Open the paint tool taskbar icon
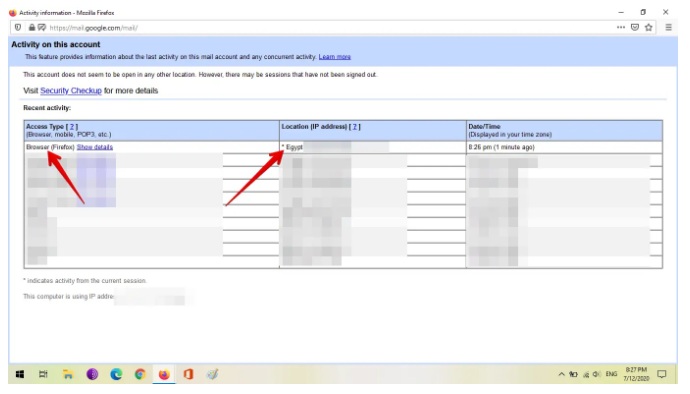The height and width of the screenshot is (394, 690). tap(212, 374)
